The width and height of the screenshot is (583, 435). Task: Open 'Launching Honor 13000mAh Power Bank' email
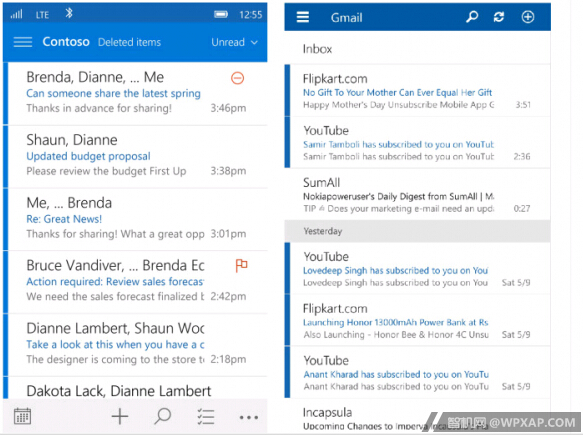[417, 320]
